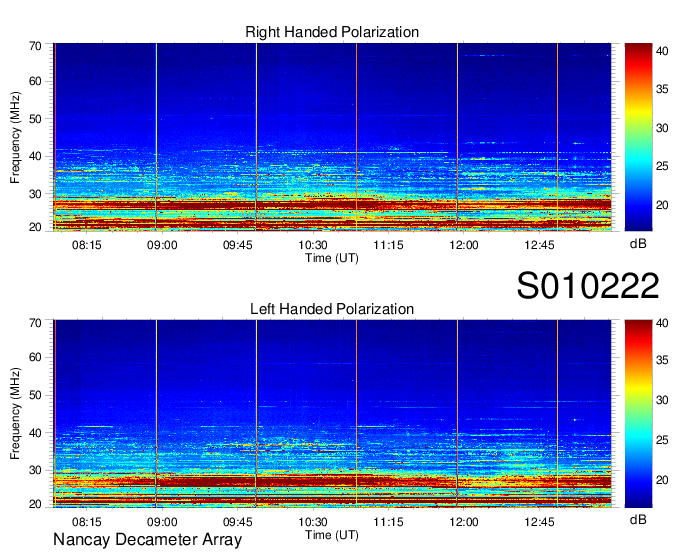680x552 pixels.
Task: Click 50 MHz tick of right-handed plot
Action: point(35,119)
